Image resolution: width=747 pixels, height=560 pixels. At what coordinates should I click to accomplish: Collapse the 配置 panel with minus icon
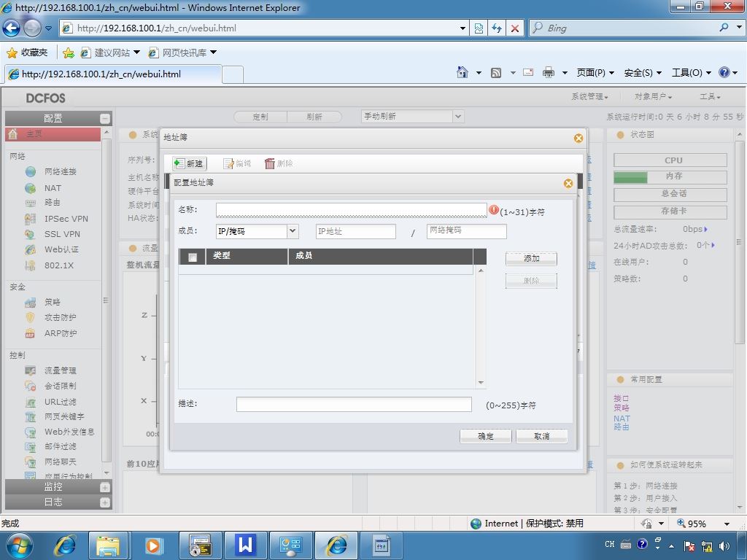point(105,119)
